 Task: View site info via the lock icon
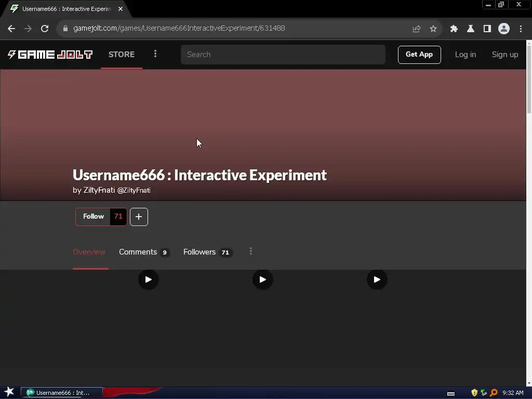65,29
